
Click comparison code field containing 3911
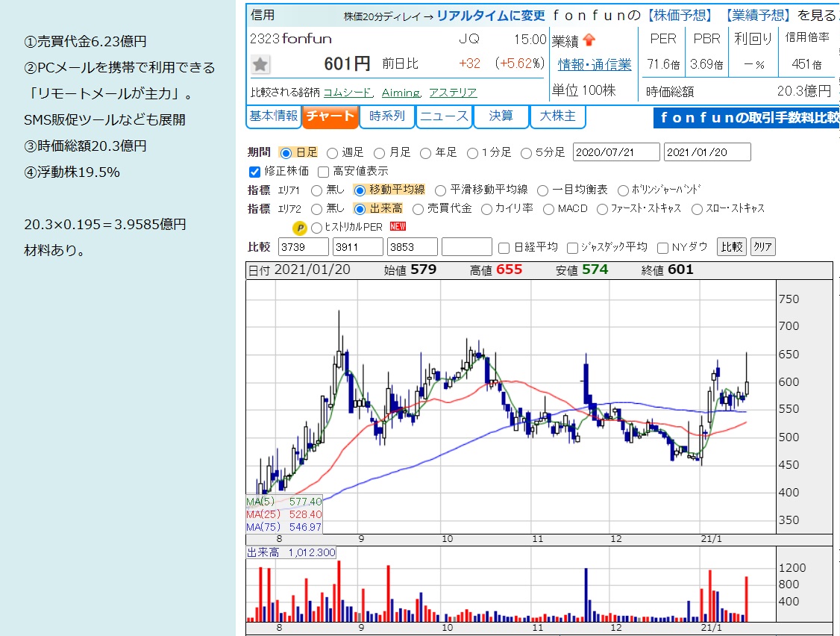358,247
